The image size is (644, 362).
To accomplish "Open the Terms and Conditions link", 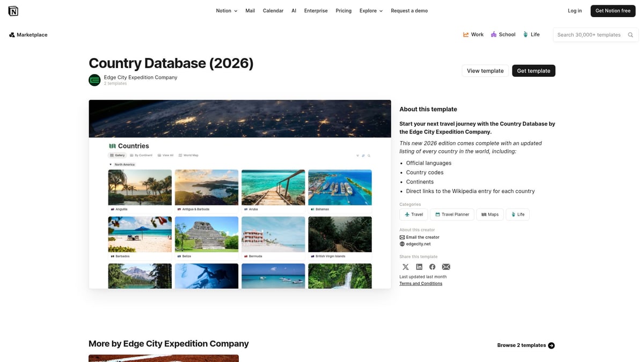I will pos(421,283).
